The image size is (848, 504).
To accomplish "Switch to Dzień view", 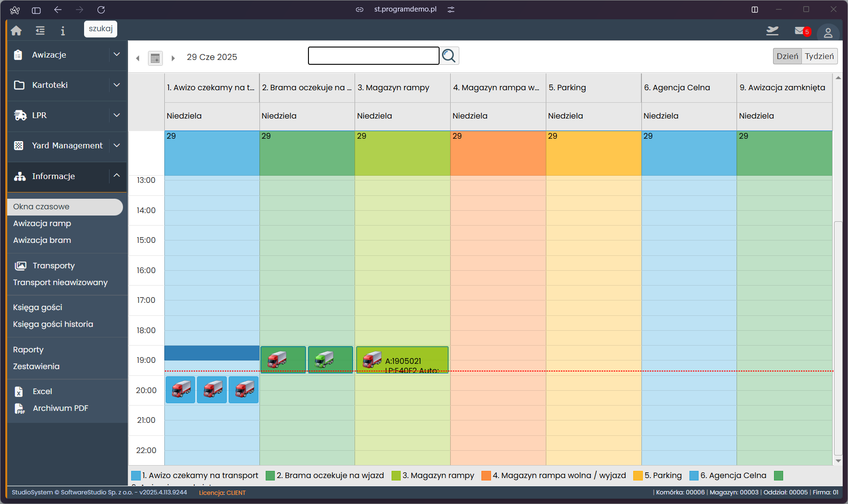I will tap(787, 56).
